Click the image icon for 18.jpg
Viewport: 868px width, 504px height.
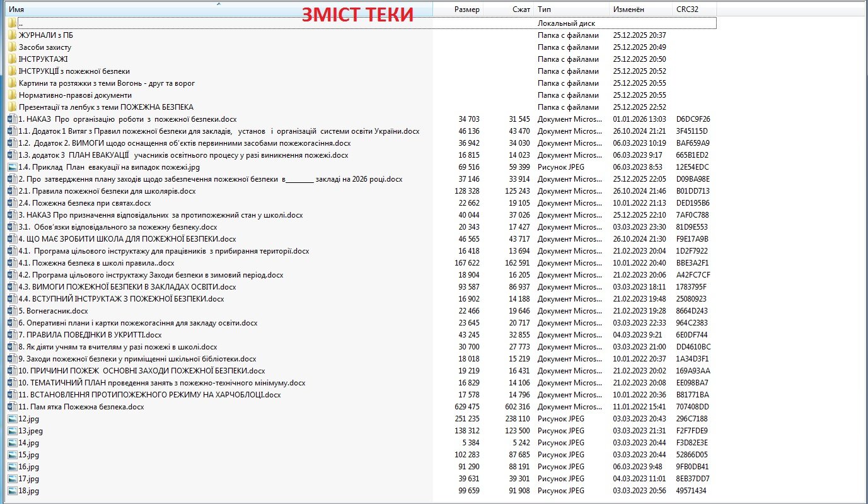[12, 491]
